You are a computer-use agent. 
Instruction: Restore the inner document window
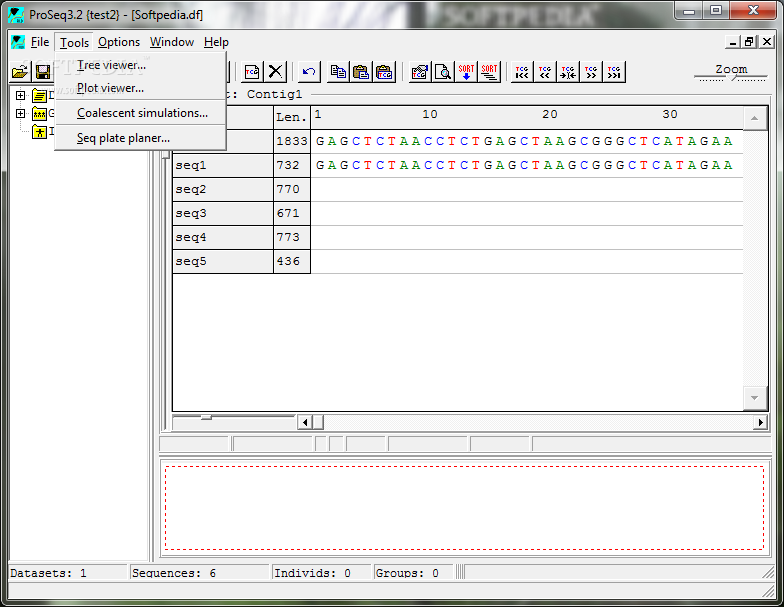pyautogui.click(x=749, y=42)
